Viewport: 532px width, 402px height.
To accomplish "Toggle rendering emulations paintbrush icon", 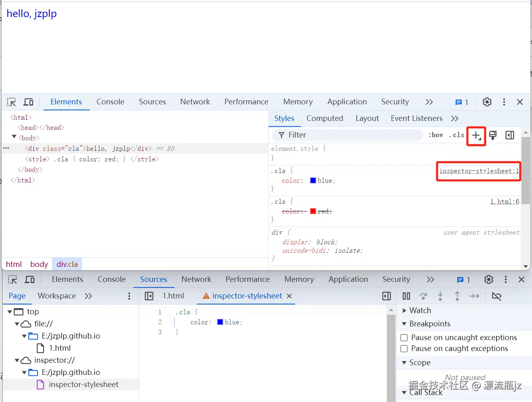I will point(493,135).
